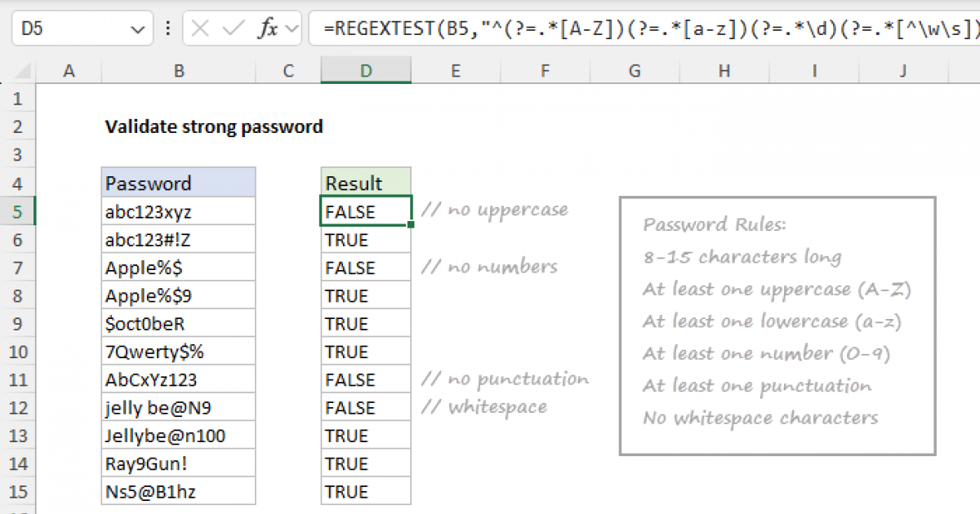The width and height of the screenshot is (980, 514).
Task: Click the Password header cell
Action: pyautogui.click(x=178, y=182)
